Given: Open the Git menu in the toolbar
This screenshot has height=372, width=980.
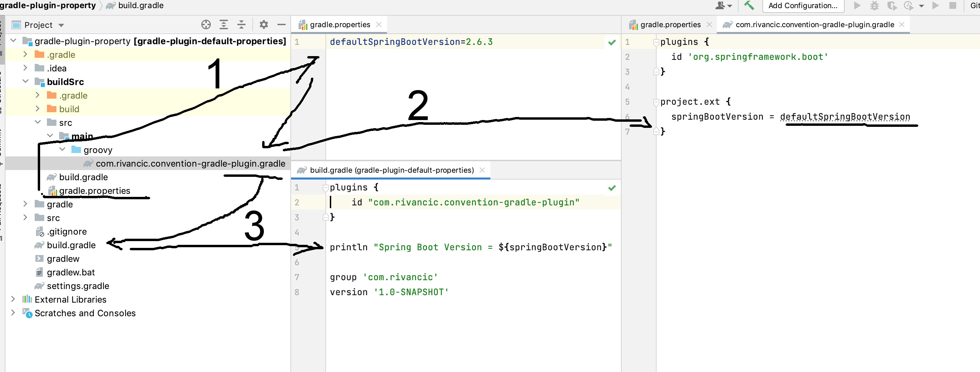Looking at the screenshot, I should point(973,6).
